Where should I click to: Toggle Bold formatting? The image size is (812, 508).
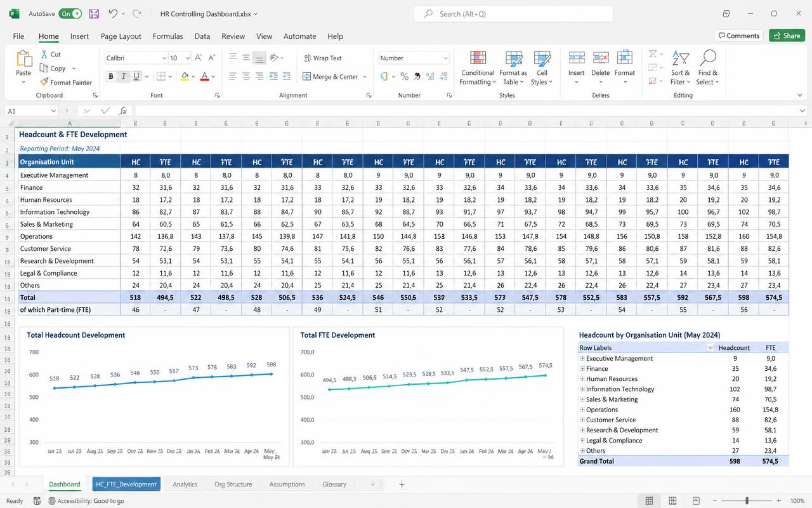tap(111, 76)
